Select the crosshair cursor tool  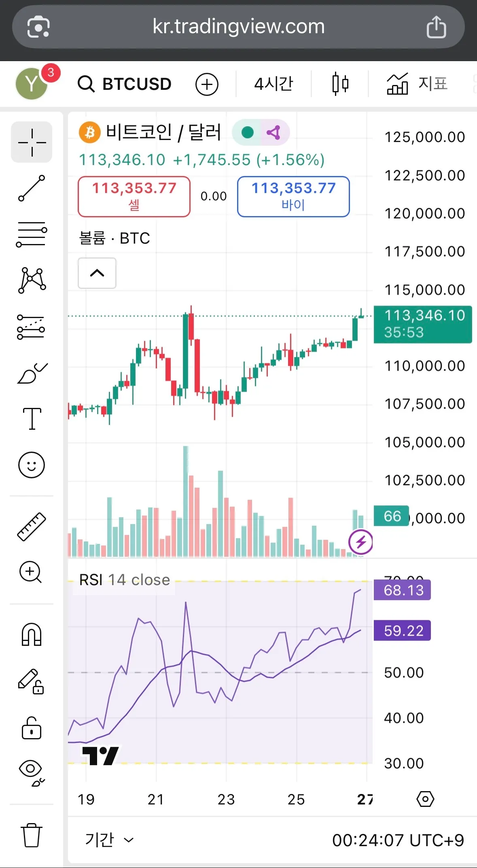tap(32, 142)
